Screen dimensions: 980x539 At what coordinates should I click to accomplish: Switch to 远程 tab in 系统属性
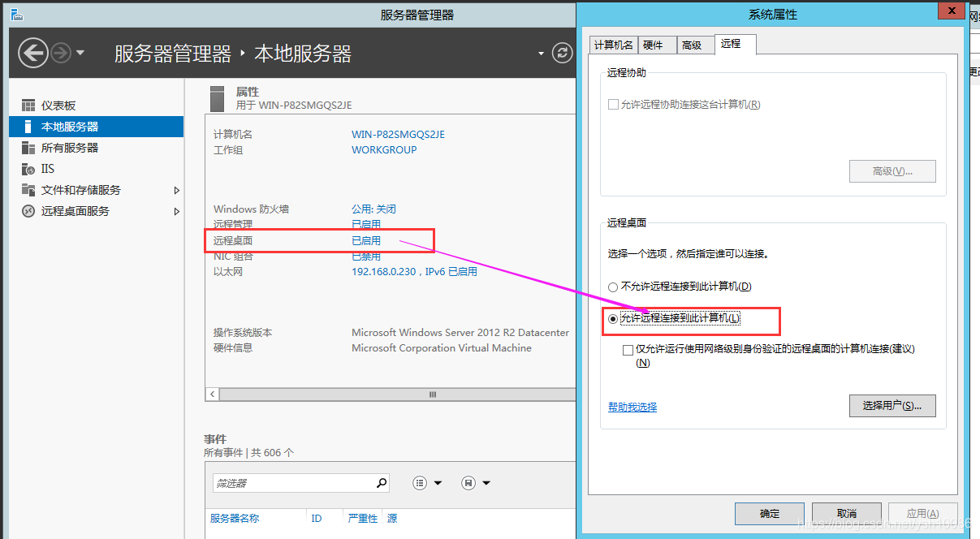(735, 44)
